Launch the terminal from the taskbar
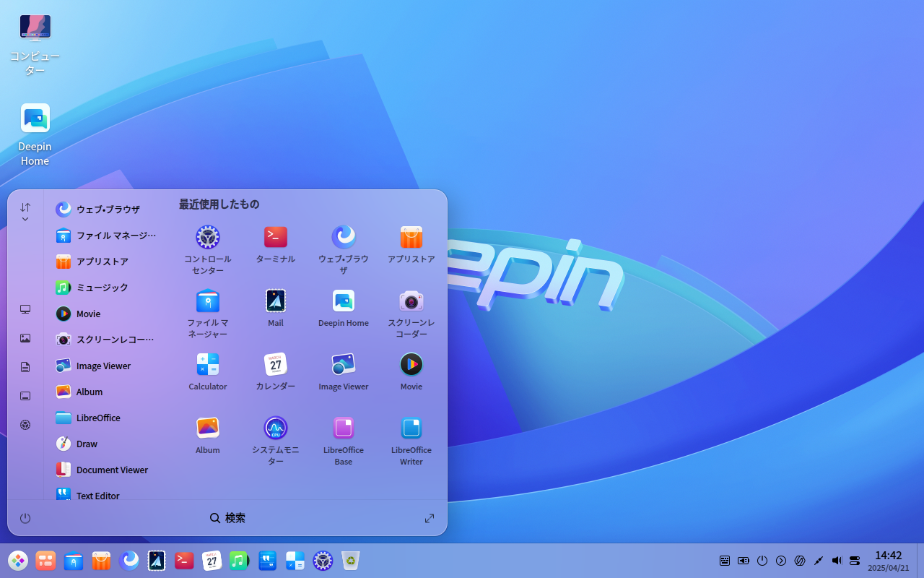Screen dimensions: 924x578 pos(184,561)
